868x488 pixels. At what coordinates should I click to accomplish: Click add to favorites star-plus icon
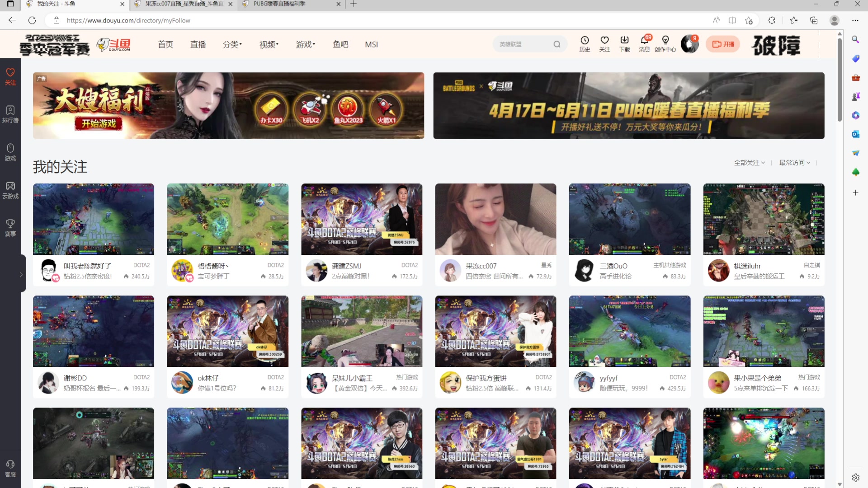pyautogui.click(x=749, y=20)
